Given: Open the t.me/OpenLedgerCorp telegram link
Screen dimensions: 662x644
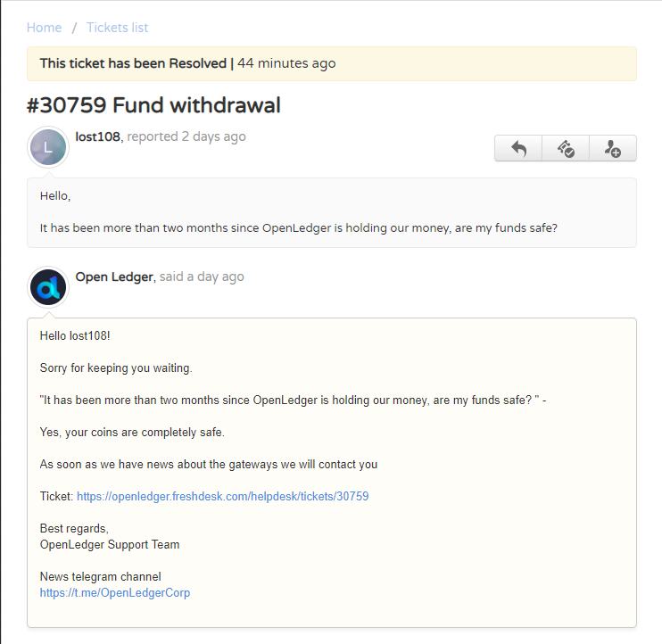Looking at the screenshot, I should [x=115, y=592].
